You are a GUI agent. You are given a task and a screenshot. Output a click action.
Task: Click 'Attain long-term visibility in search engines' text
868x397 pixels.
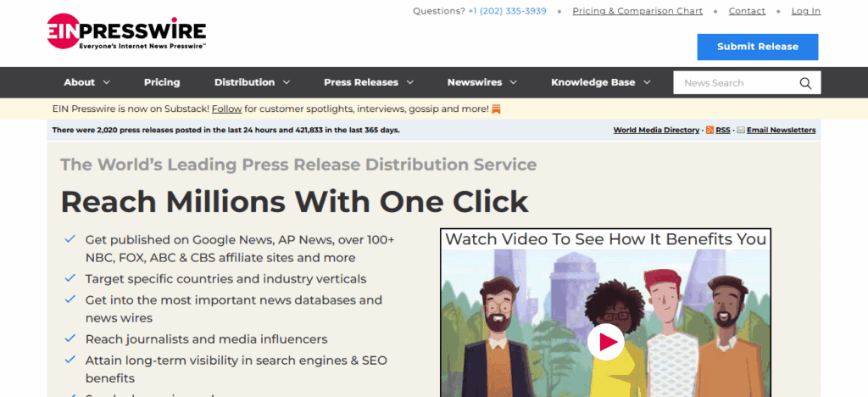pyautogui.click(x=236, y=369)
